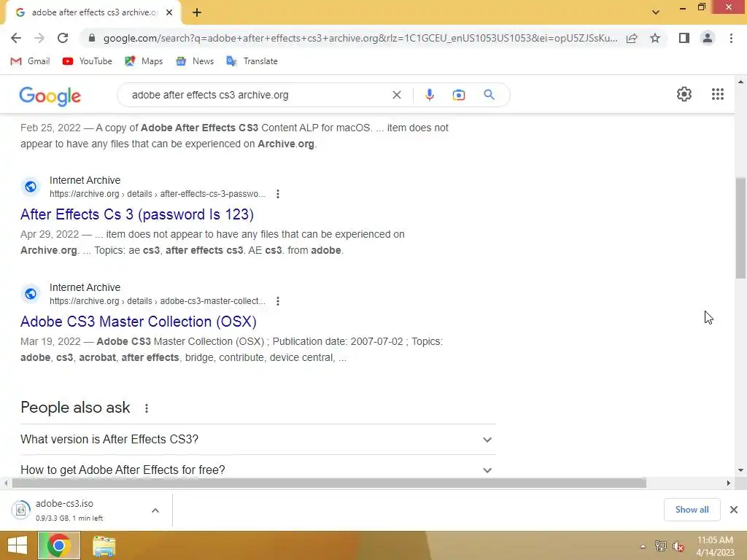The width and height of the screenshot is (747, 560).
Task: Click globe favicon of After Effects Cs 3 result
Action: 31,187
